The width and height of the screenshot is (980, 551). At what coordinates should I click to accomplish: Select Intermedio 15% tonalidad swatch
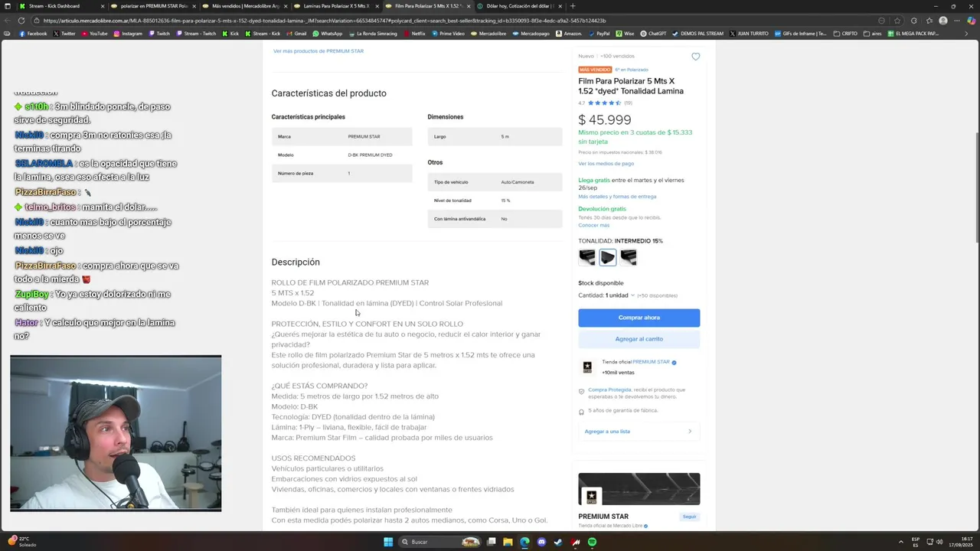(x=608, y=257)
